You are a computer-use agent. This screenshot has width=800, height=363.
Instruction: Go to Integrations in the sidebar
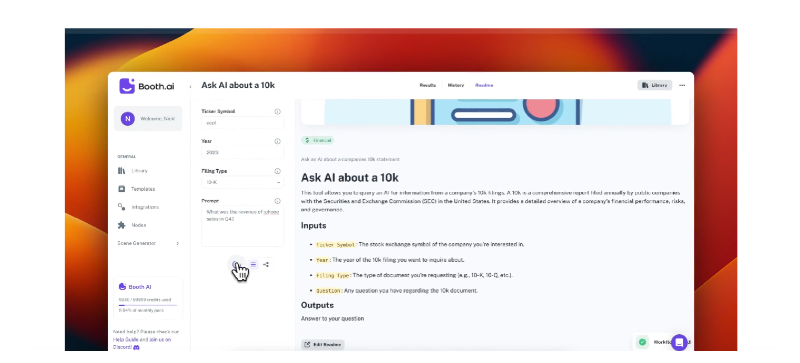(x=138, y=207)
